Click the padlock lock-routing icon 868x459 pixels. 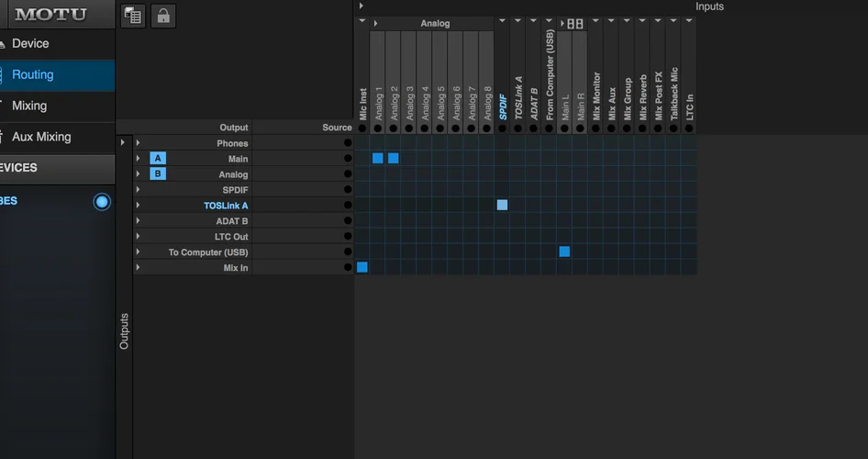pos(163,16)
